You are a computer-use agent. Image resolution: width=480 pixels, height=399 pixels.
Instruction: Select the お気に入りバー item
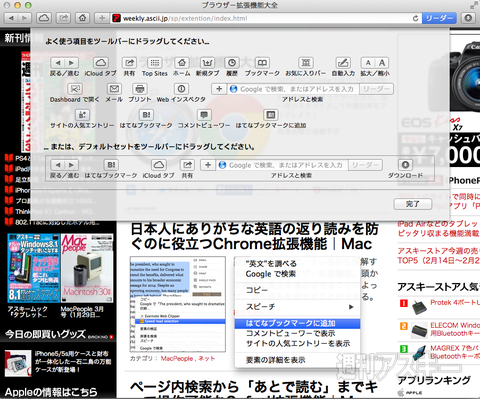[306, 67]
